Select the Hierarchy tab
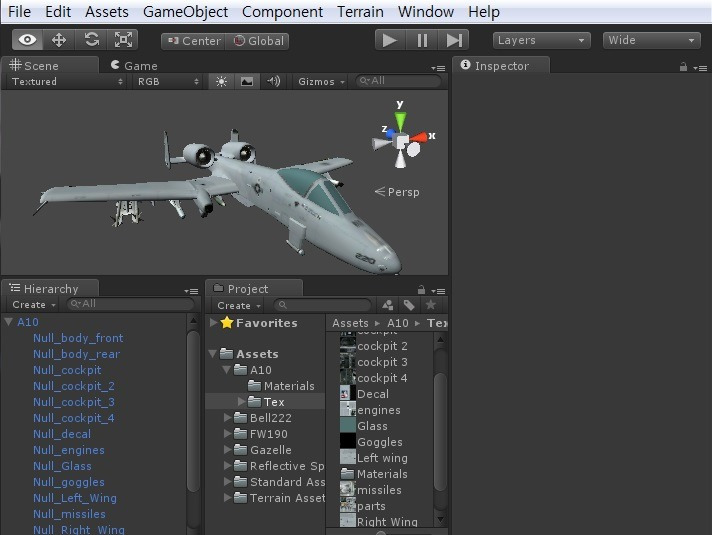Screen dimensions: 712x535 click(50, 288)
